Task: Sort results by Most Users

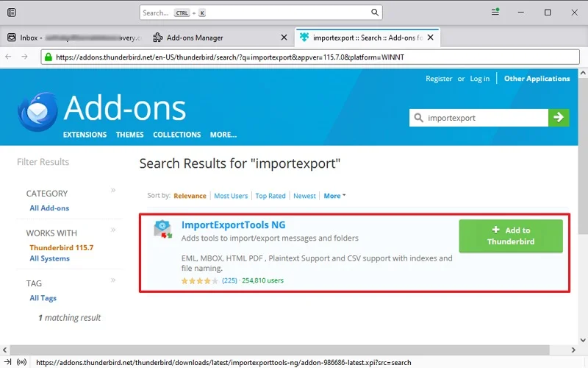Action: click(231, 196)
